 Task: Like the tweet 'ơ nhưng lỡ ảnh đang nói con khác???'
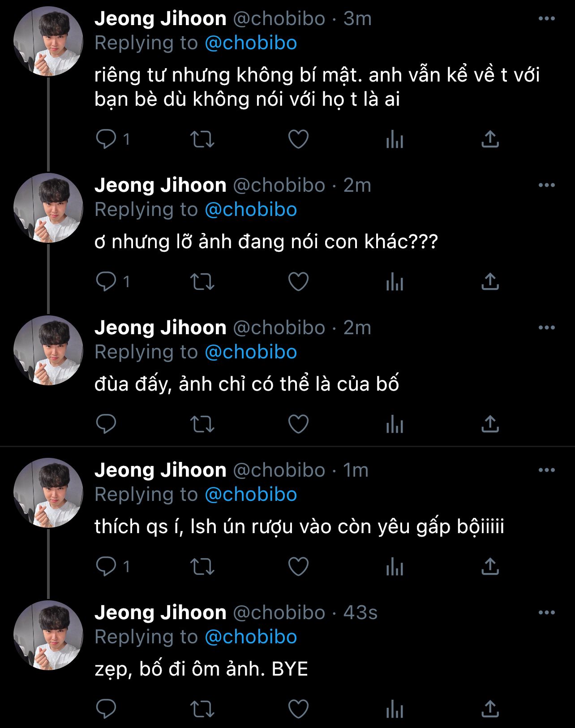pyautogui.click(x=298, y=281)
